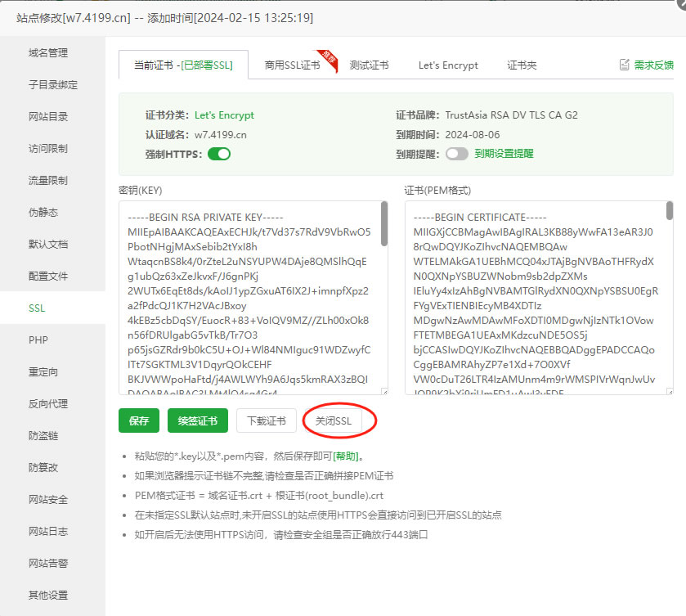This screenshot has height=616, width=686.
Task: Switch to the 证书夹 tab
Action: pyautogui.click(x=522, y=65)
